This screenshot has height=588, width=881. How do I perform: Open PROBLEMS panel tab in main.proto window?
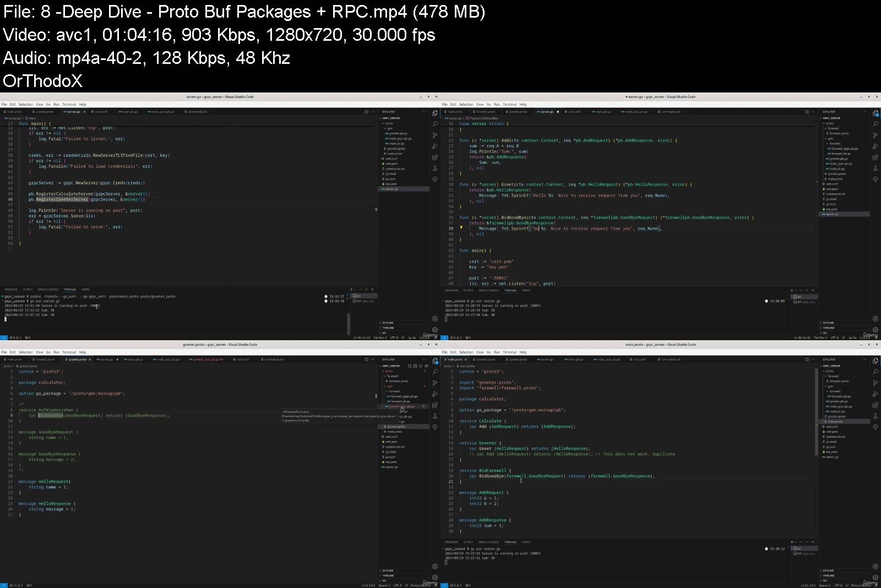click(x=452, y=542)
